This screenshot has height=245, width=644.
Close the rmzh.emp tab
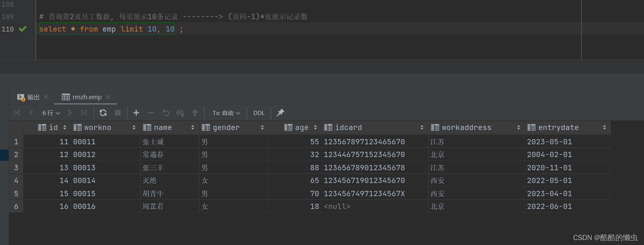[108, 97]
